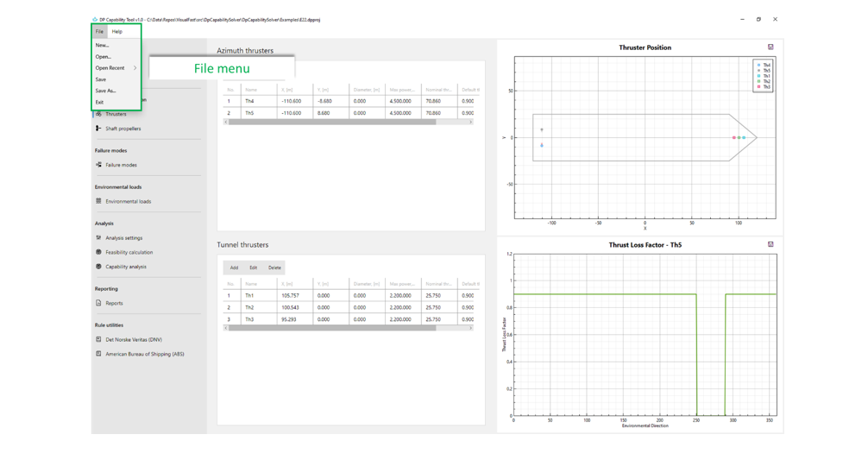
Task: Click the -8.680 Y value cell
Action: click(x=330, y=101)
